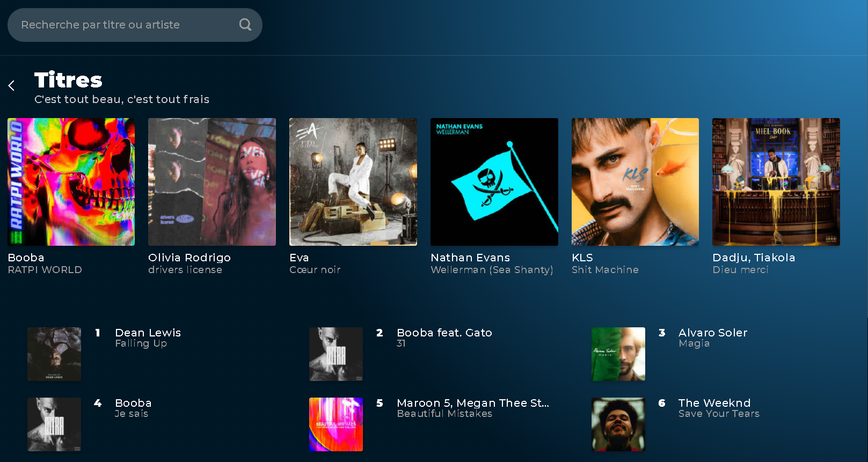Select Alvaro Soler Magia thumbnail

618,354
